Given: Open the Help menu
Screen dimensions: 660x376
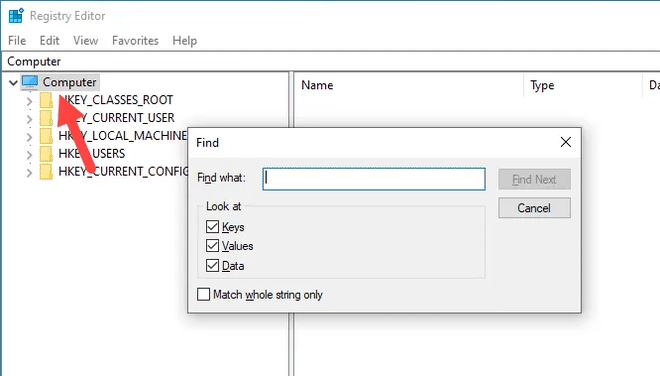Looking at the screenshot, I should click(184, 40).
